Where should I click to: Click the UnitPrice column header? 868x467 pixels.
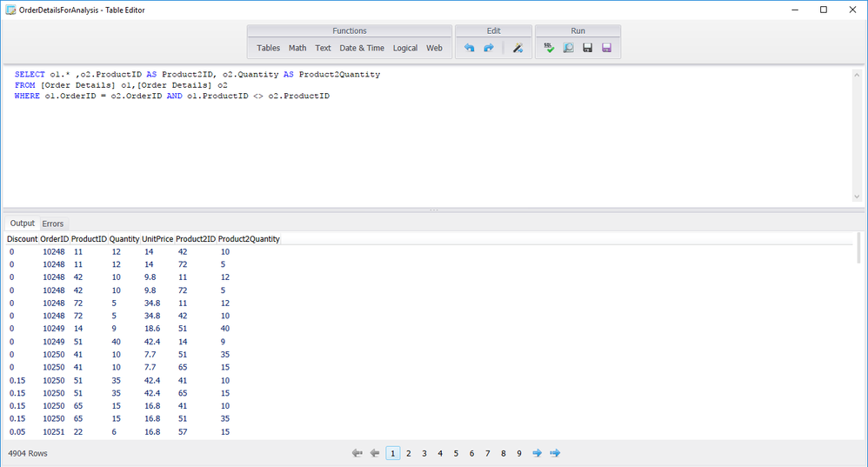(x=157, y=239)
